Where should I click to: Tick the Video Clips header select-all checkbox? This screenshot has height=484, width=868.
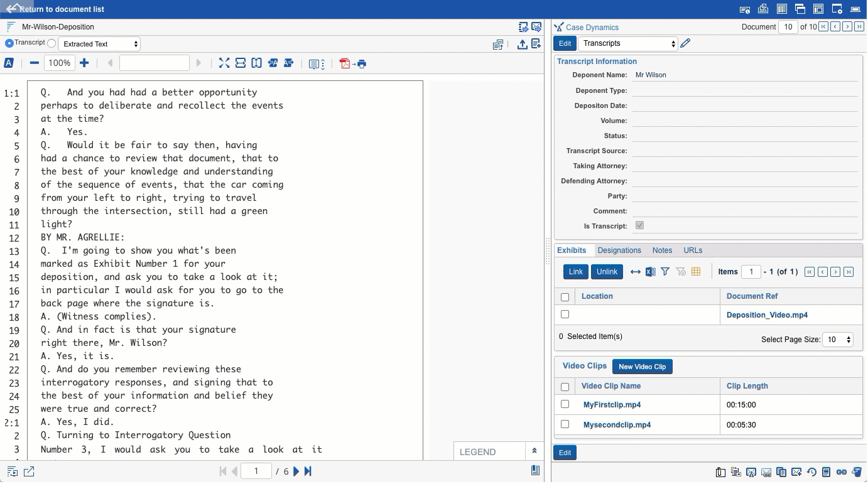click(565, 387)
